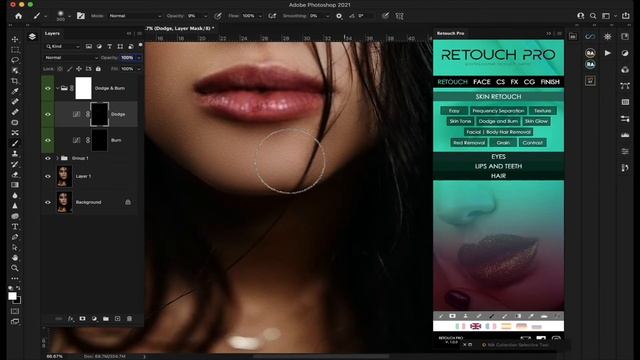This screenshot has height=360, width=640.
Task: Click the Frequency Separation button
Action: [498, 111]
